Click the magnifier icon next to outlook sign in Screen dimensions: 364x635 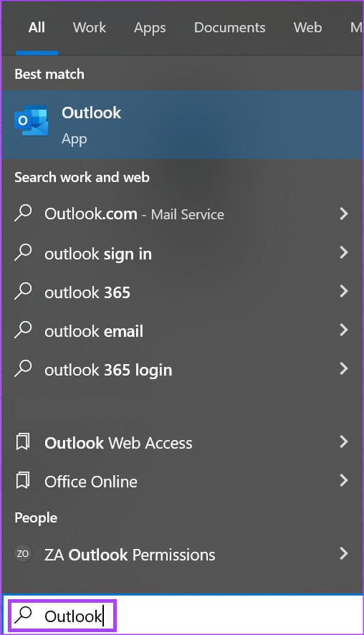pyautogui.click(x=23, y=252)
